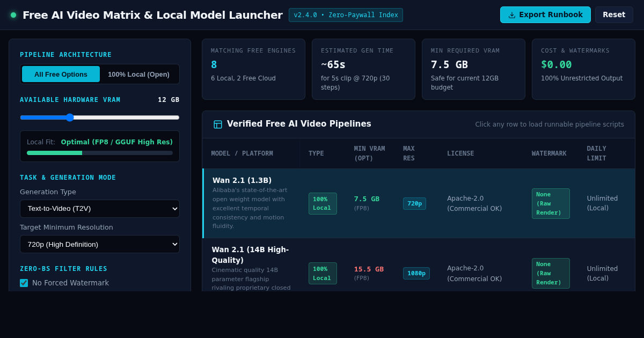
Task: Click Apache-2.0 license in Wan 14B row
Action: click(474, 273)
